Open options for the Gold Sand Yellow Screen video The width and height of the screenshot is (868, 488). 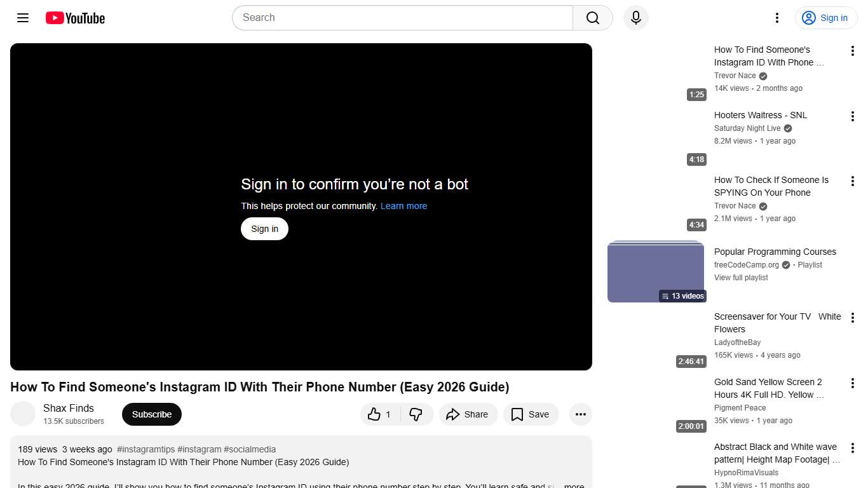[x=852, y=383]
